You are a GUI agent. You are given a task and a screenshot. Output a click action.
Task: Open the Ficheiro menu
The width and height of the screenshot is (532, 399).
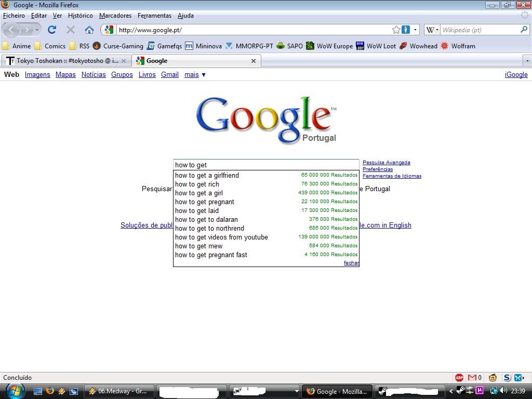(14, 16)
